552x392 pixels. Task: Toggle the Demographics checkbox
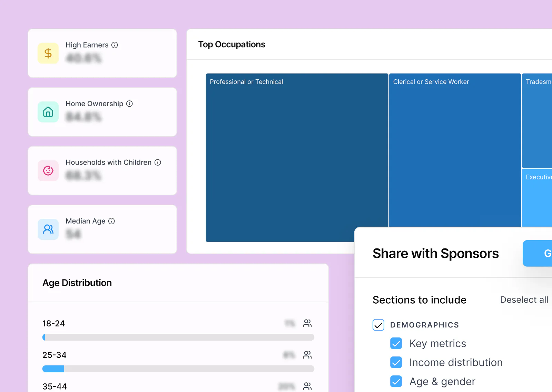pos(378,325)
